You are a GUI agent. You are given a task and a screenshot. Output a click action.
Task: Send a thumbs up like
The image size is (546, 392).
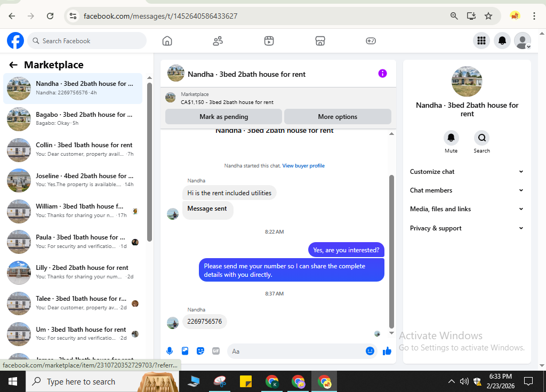tap(387, 351)
